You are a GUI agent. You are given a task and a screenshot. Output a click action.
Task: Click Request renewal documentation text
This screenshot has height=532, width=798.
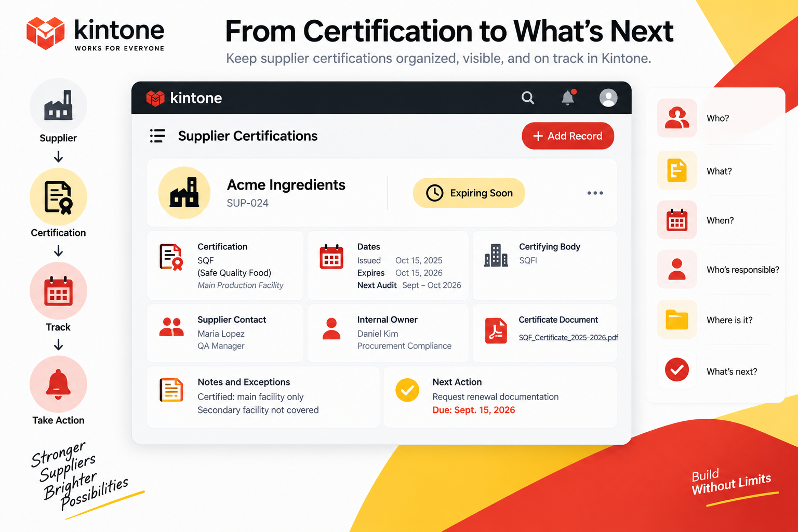click(x=496, y=397)
